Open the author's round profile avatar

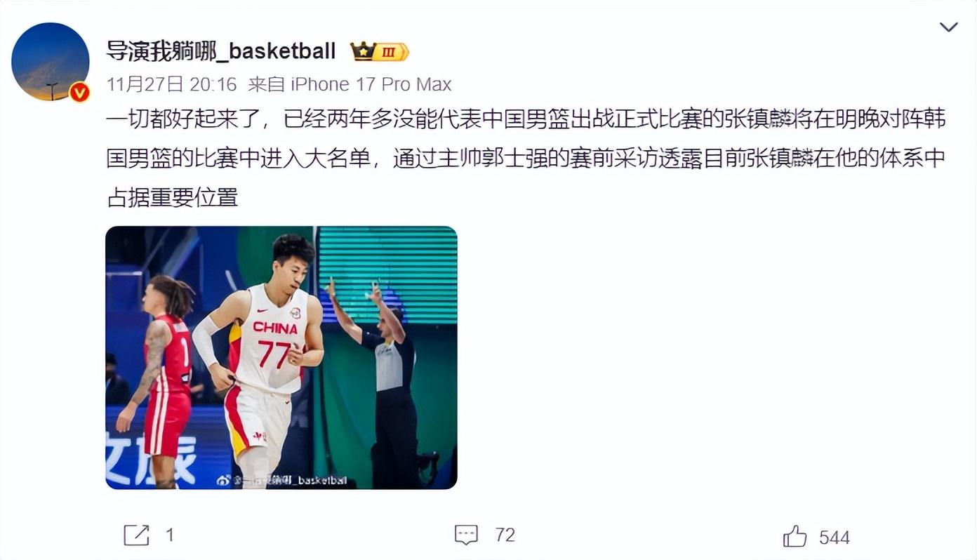pyautogui.click(x=51, y=61)
